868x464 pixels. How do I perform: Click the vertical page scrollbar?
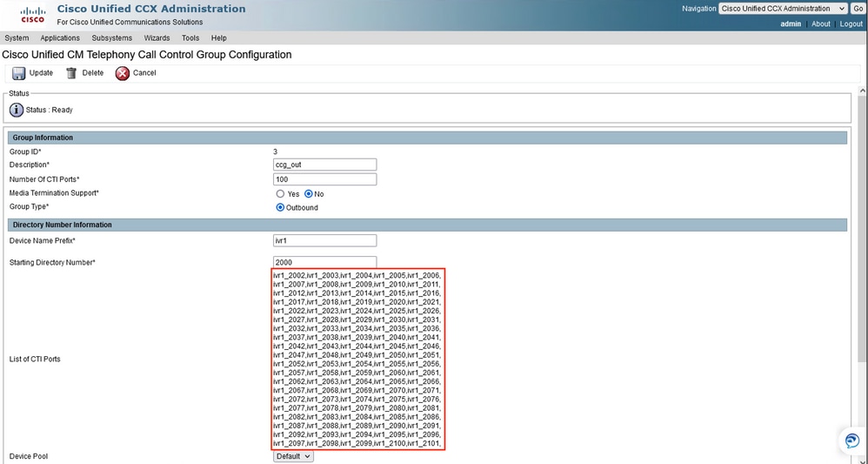point(862,222)
